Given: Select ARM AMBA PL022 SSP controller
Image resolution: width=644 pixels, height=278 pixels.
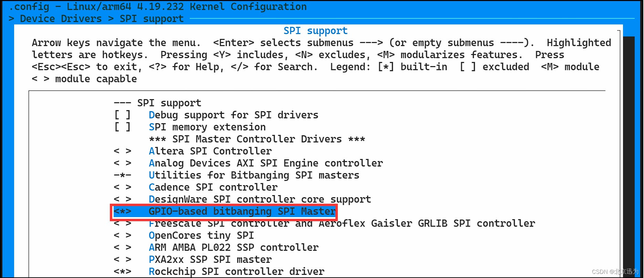Looking at the screenshot, I should pyautogui.click(x=233, y=247).
